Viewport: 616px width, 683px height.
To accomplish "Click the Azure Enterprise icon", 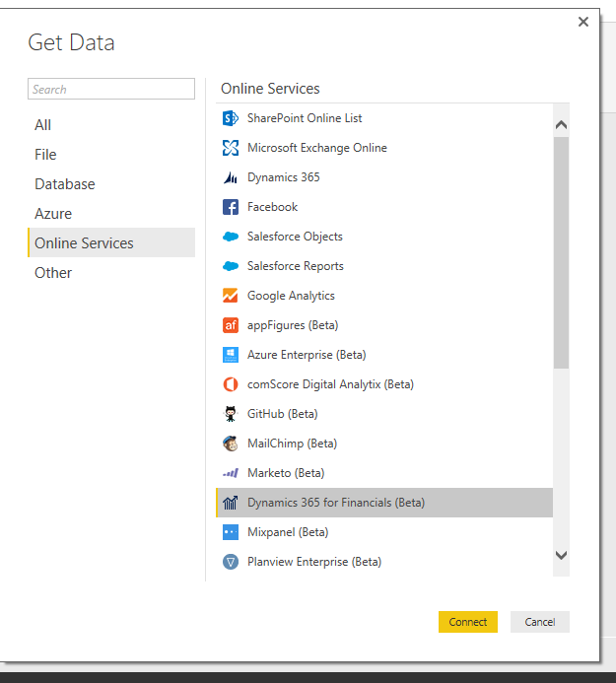I will 231,355.
